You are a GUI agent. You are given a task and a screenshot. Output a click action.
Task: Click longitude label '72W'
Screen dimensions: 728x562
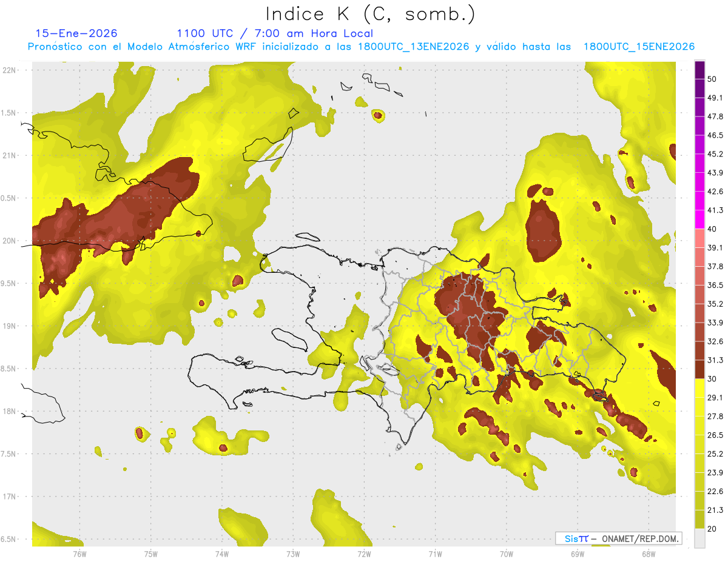click(364, 554)
